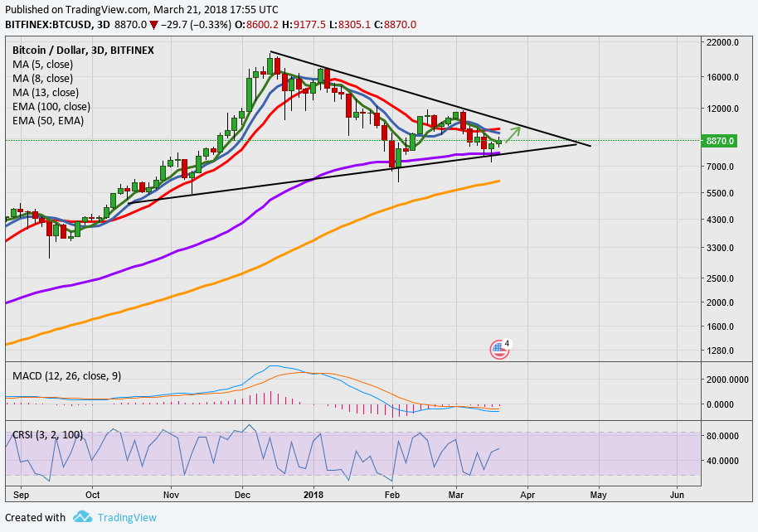Click the Dec label on time axis
Image resolution: width=758 pixels, height=532 pixels.
243,495
